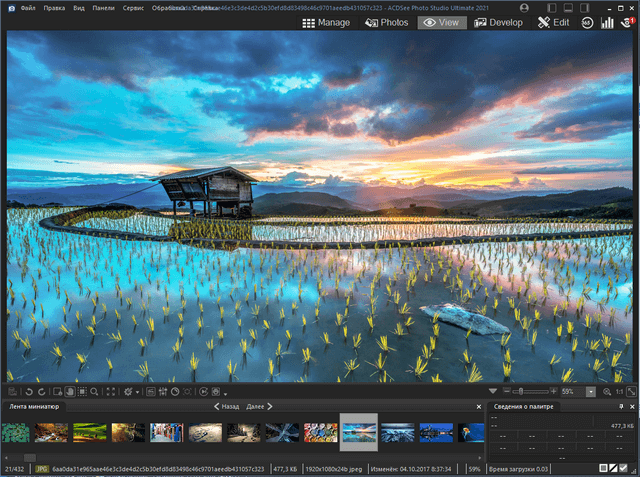Switch to Develop mode

pyautogui.click(x=497, y=22)
